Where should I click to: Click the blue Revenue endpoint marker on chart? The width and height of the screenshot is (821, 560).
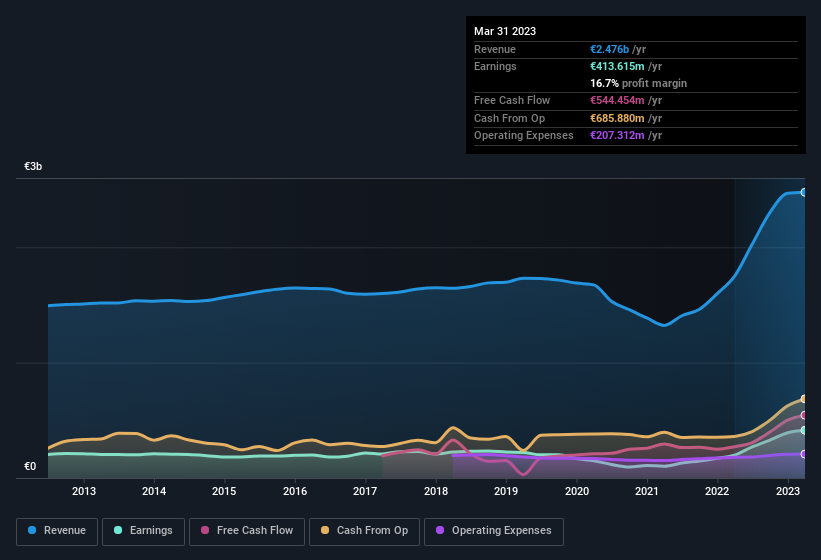point(804,192)
